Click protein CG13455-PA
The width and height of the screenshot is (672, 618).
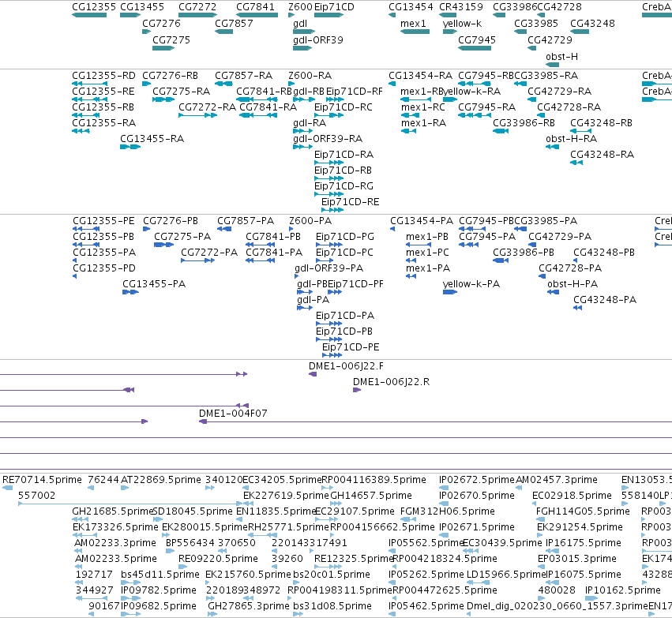[130, 293]
